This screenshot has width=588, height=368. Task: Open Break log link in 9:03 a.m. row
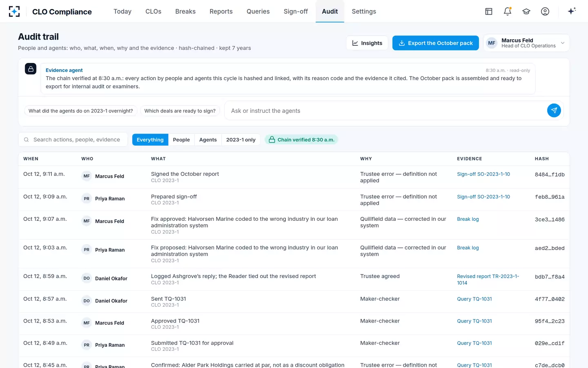coord(468,248)
